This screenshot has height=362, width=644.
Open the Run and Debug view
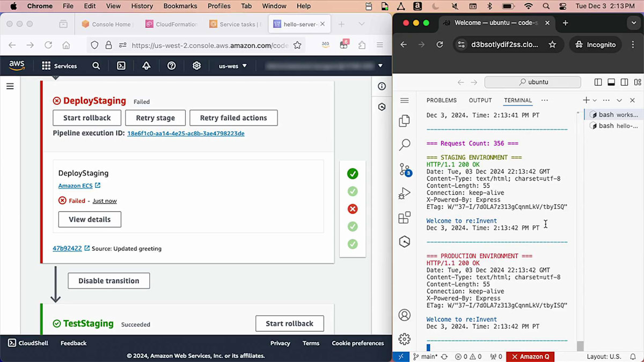click(405, 194)
